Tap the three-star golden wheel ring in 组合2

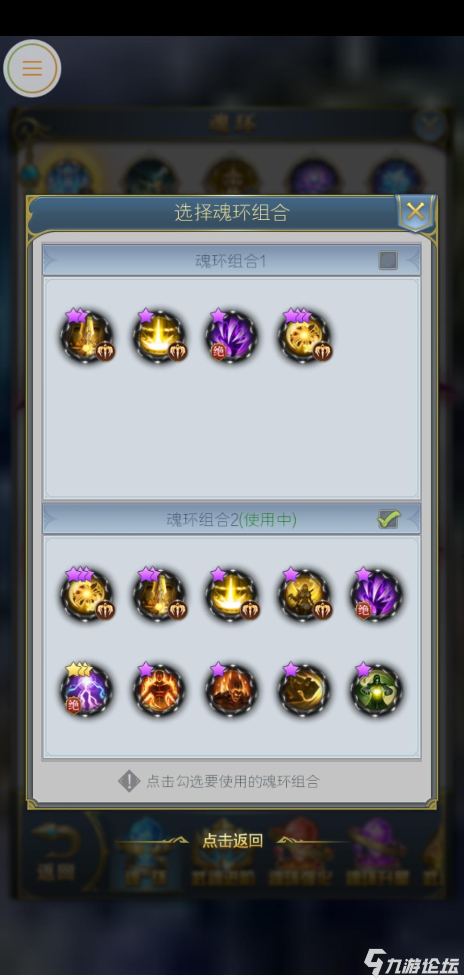click(x=86, y=594)
